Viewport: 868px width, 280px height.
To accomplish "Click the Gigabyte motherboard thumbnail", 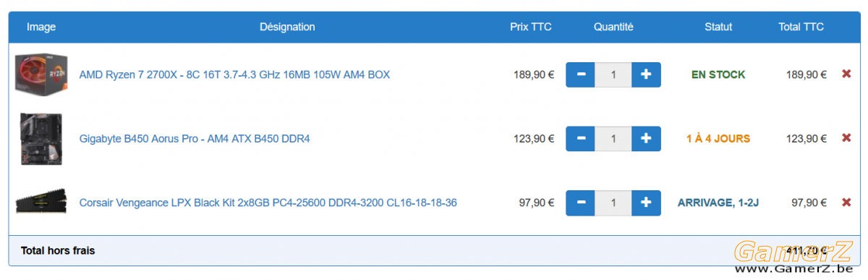I will pyautogui.click(x=41, y=138).
